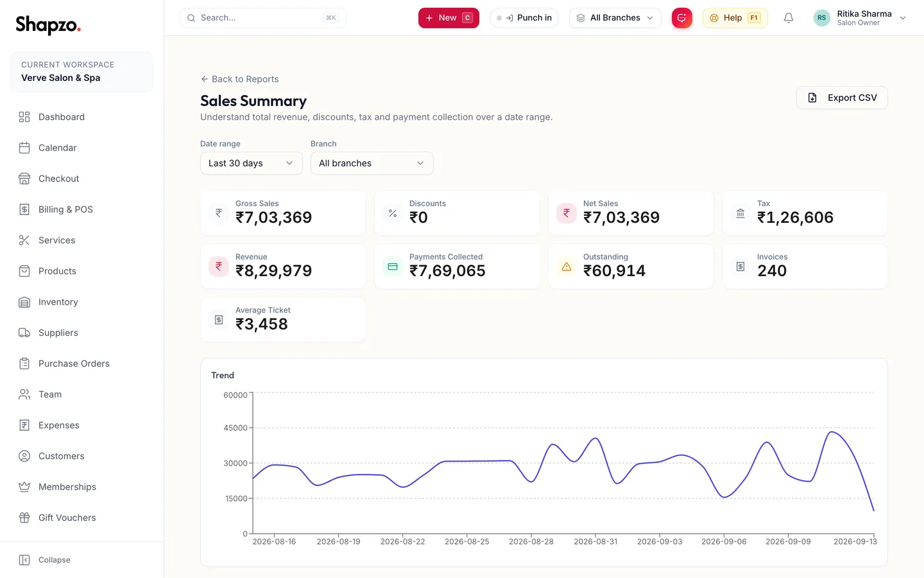The image size is (924, 578).
Task: Select the Discounts summary card
Action: [x=457, y=213]
